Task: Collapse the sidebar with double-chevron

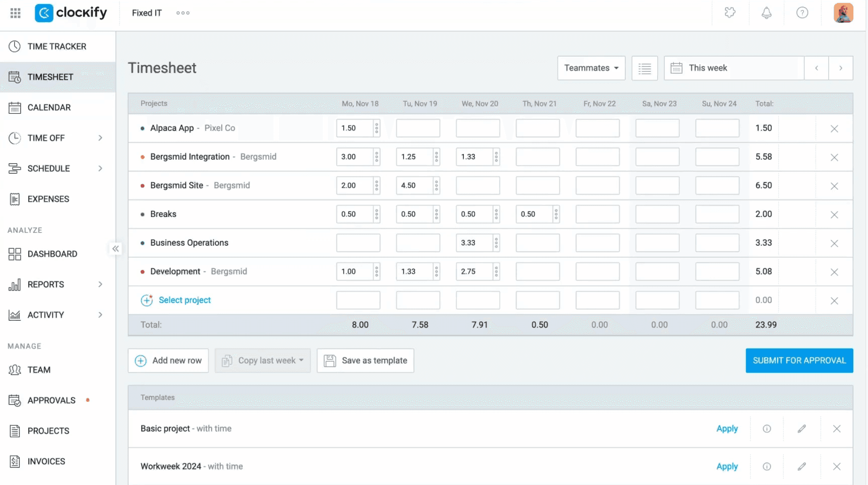Action: (x=115, y=249)
